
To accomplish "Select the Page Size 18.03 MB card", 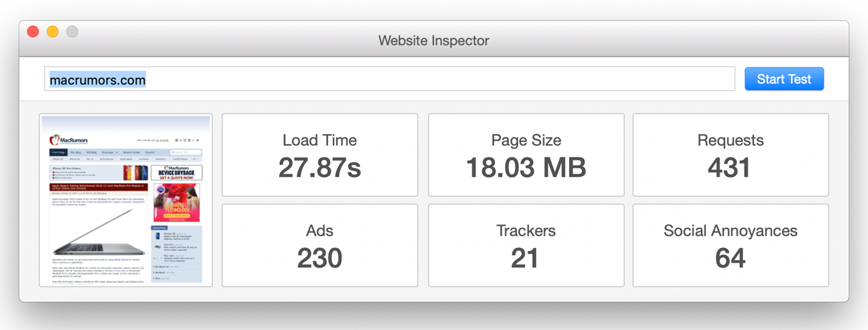I will (526, 155).
